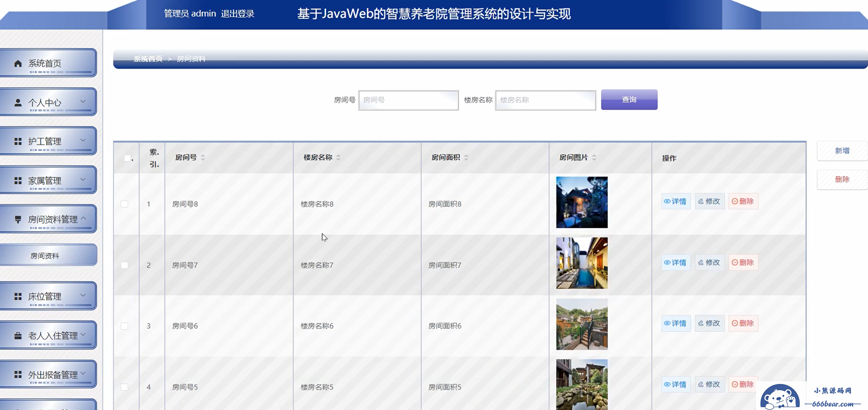Click the 删除 batch button on right
The height and width of the screenshot is (410, 868).
click(842, 180)
